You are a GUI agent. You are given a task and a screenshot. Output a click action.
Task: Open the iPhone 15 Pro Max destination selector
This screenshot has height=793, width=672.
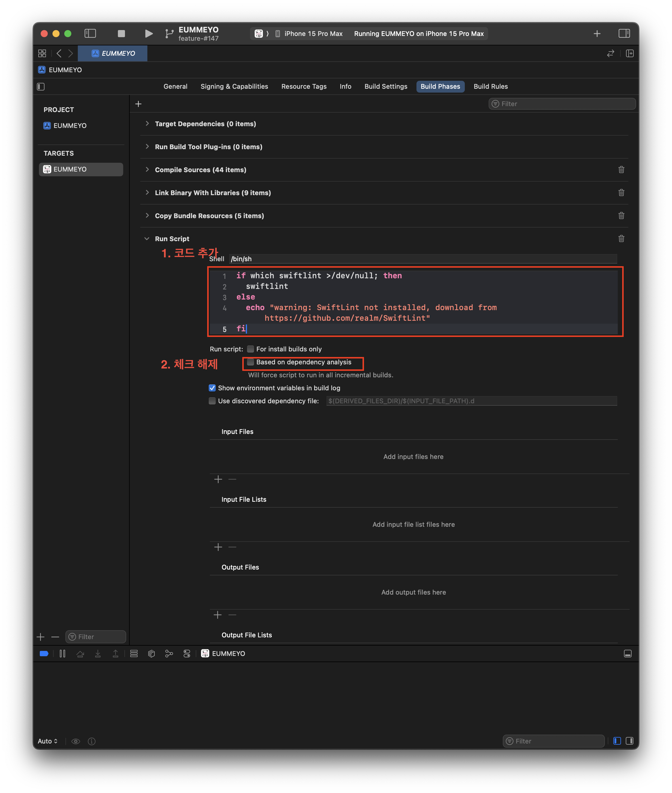[x=309, y=34]
